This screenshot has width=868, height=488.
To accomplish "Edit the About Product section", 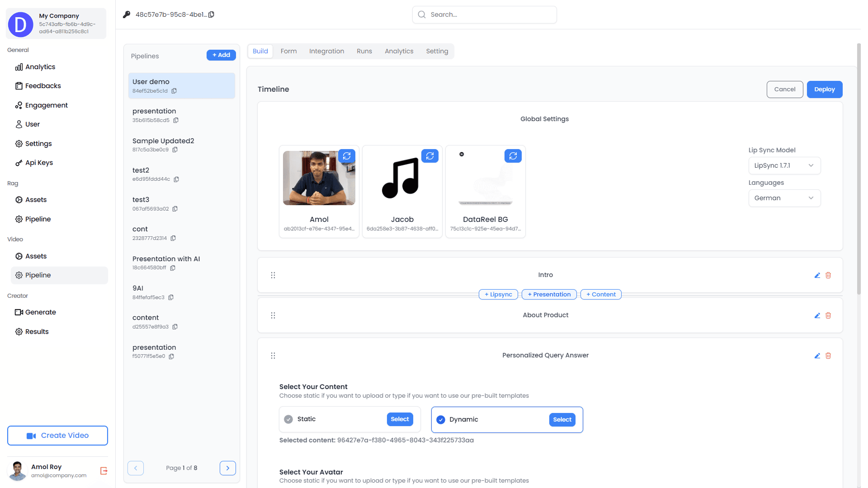I will pos(817,315).
